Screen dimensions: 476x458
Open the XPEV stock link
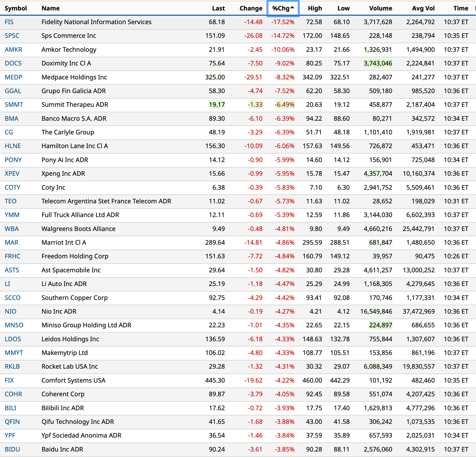[12, 174]
